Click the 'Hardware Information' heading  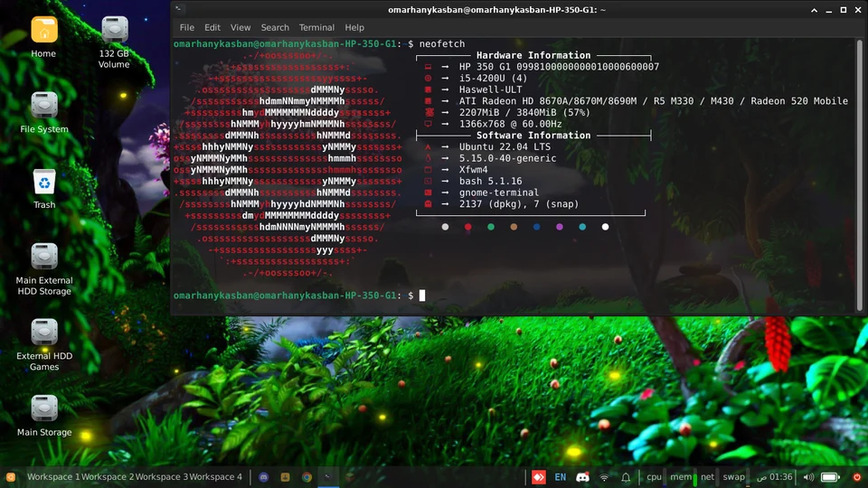tap(533, 55)
